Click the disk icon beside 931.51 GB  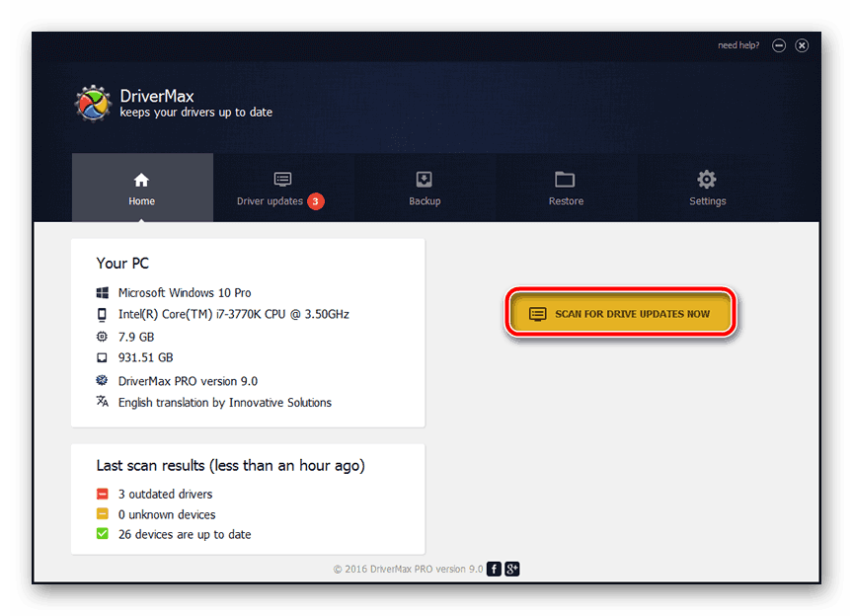pyautogui.click(x=102, y=357)
